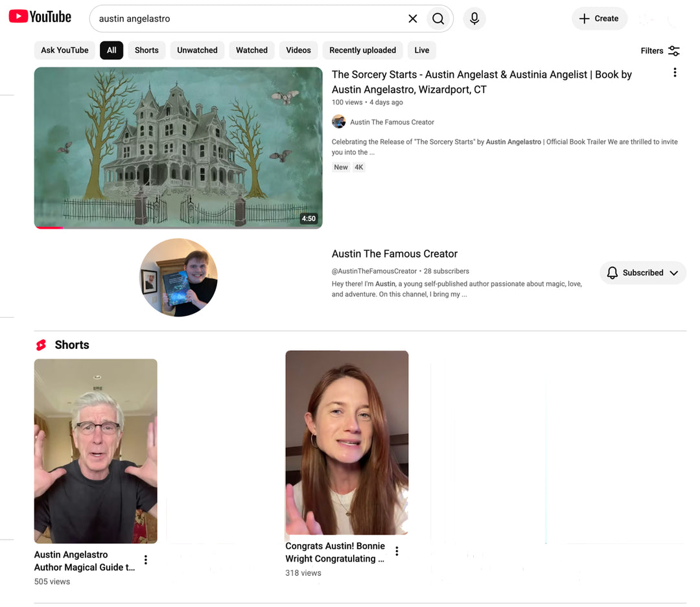This screenshot has width=700, height=607.
Task: Select the Ask YouTube chip
Action: (x=65, y=51)
